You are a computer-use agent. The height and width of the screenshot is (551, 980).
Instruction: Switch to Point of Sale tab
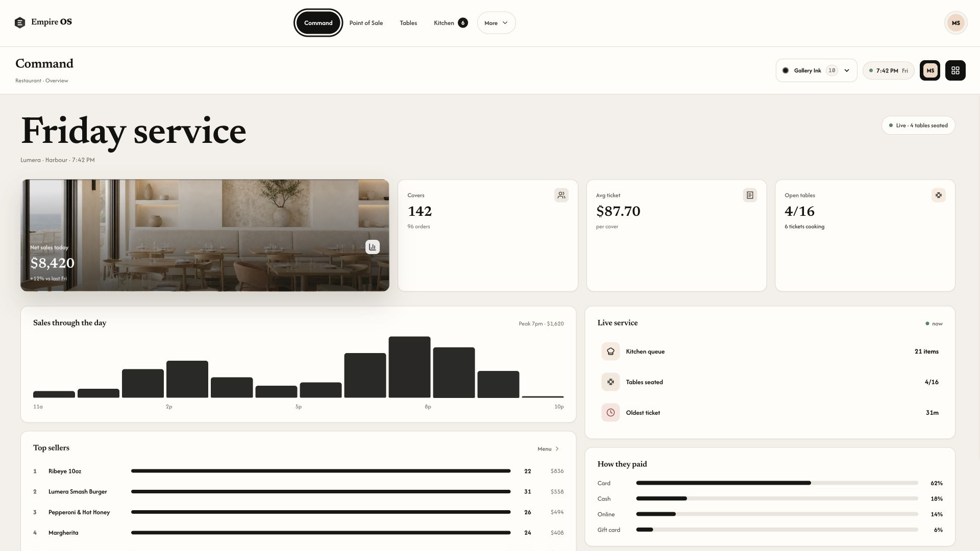pyautogui.click(x=366, y=23)
